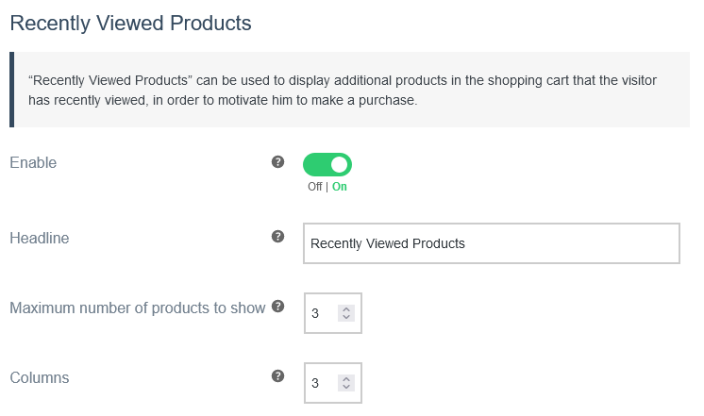Toggle the Enable switch off
This screenshot has width=704, height=416.
click(x=330, y=165)
